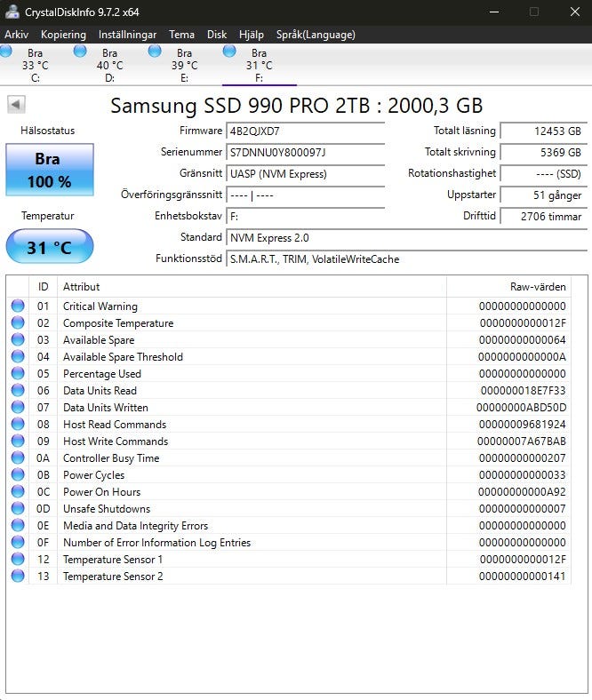
Task: Click the status orb beside Error Information Log Entries
Action: pyautogui.click(x=18, y=542)
